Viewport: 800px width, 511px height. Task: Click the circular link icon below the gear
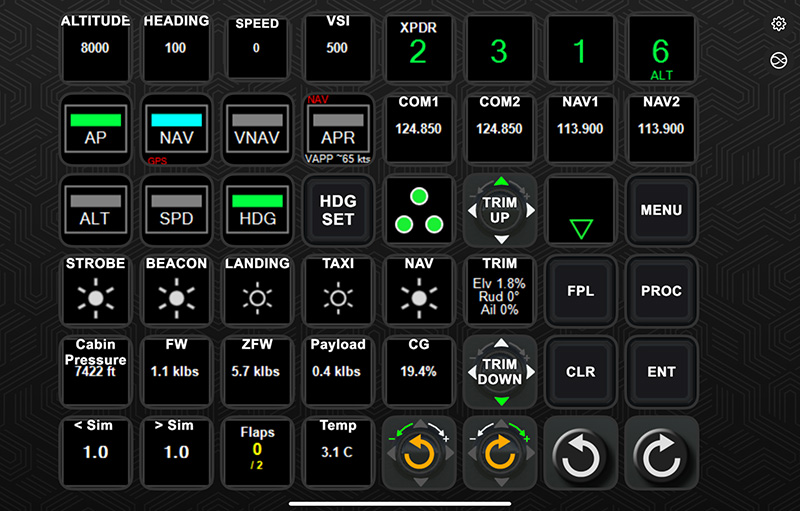[778, 61]
